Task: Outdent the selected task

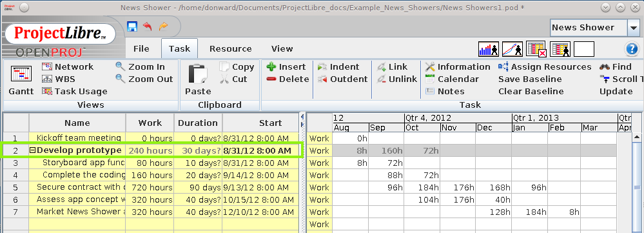Action: click(x=342, y=79)
